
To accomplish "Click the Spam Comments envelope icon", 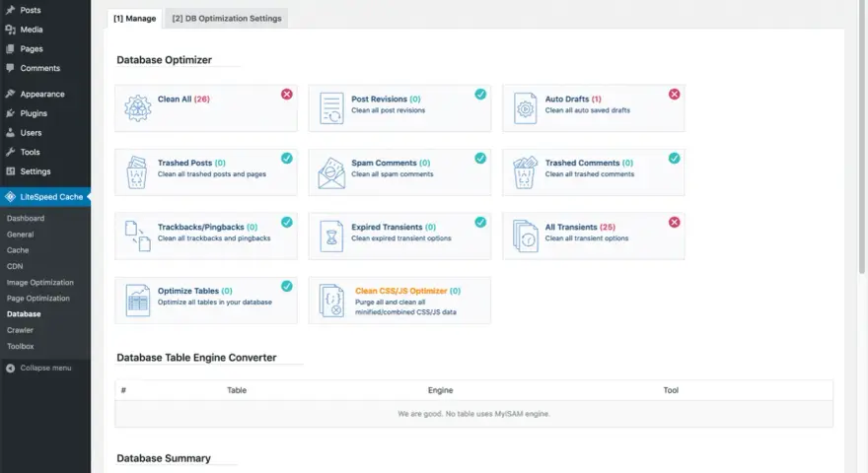I will [331, 172].
